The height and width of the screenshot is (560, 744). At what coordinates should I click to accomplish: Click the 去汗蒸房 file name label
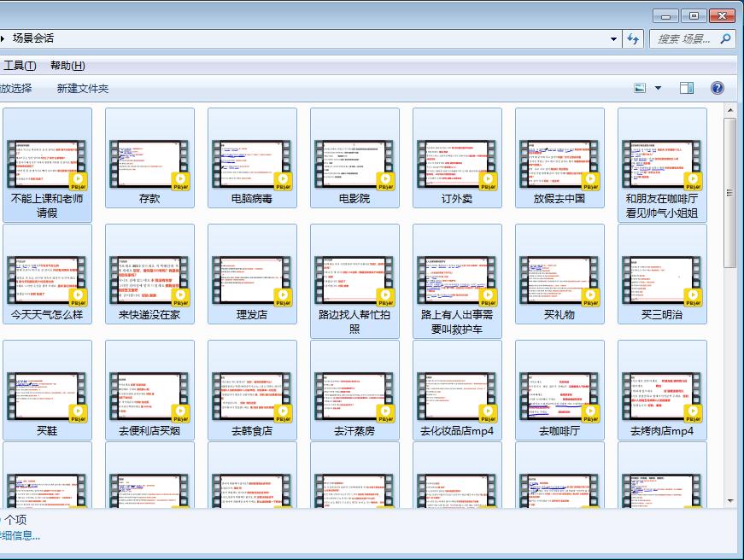354,431
